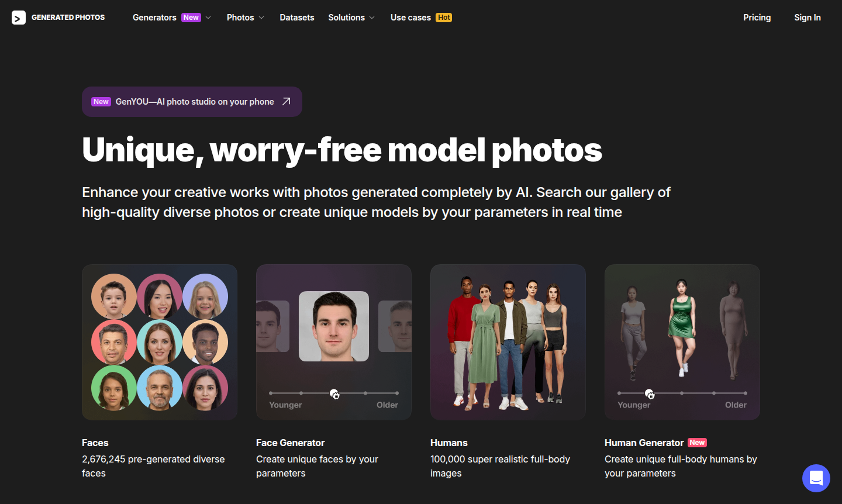This screenshot has height=504, width=842.
Task: Open the Use cases menu item
Action: pos(411,18)
